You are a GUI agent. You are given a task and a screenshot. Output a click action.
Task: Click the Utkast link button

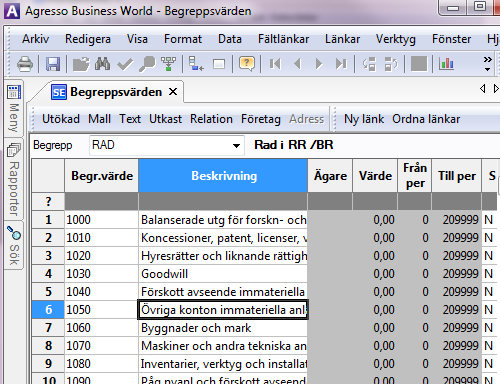pos(165,119)
